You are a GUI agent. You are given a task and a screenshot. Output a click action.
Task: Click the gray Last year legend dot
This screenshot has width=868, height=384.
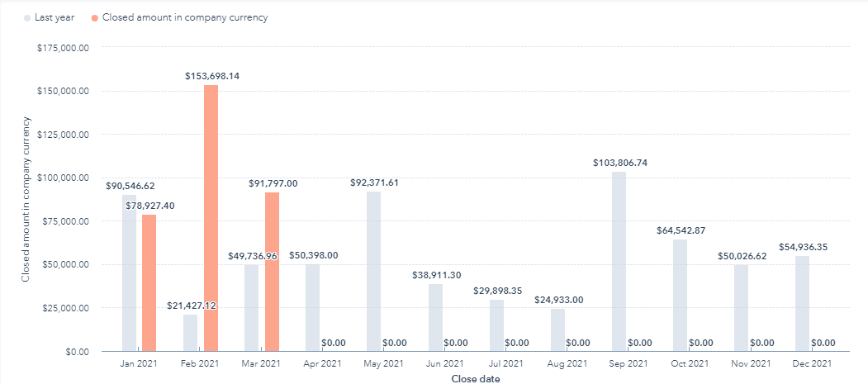point(27,17)
